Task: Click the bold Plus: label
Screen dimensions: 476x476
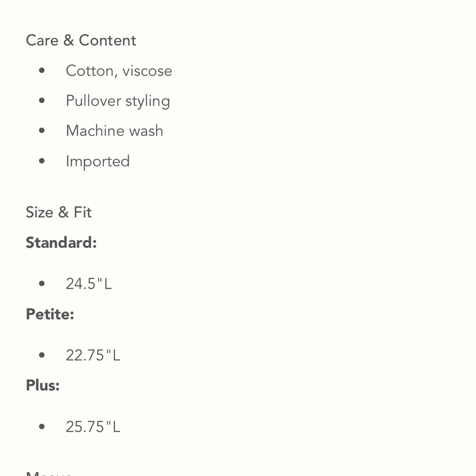Action: 43,386
